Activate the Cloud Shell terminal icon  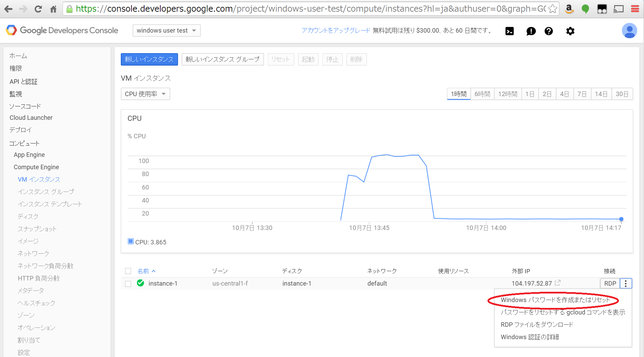click(x=509, y=31)
